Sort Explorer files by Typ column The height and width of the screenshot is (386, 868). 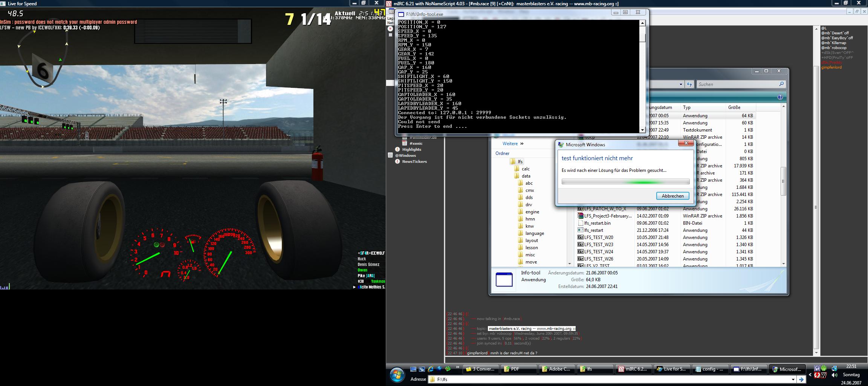tap(703, 107)
